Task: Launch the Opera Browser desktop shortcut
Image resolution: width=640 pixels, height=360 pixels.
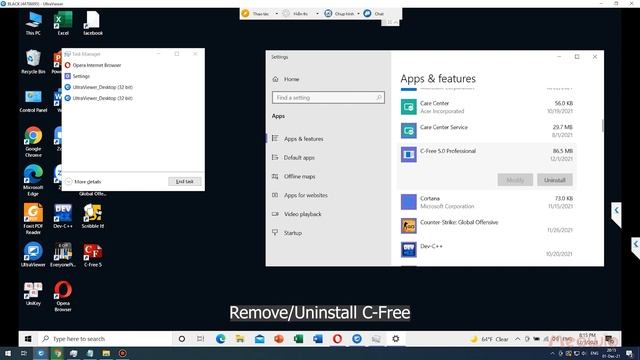Action: 63,296
